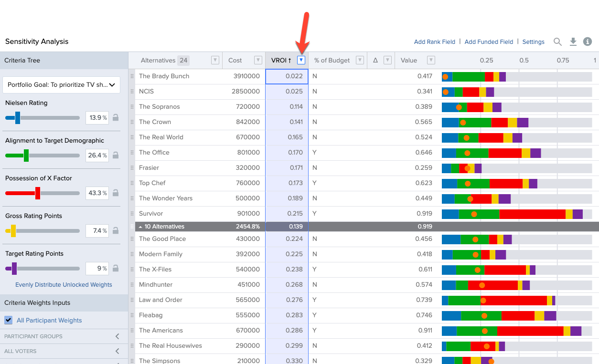This screenshot has height=364, width=599.
Task: Click the Possession of X Factor red slider handle
Action: (x=38, y=193)
